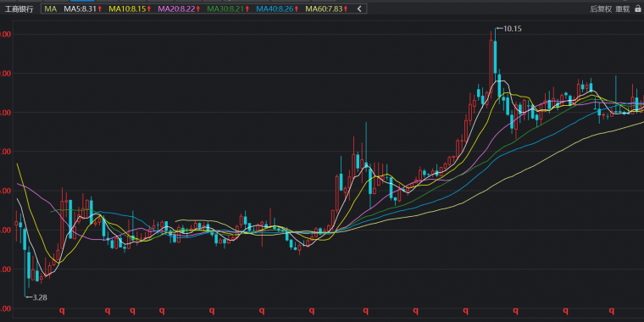Click the third red q marker from left

pyautogui.click(x=132, y=311)
